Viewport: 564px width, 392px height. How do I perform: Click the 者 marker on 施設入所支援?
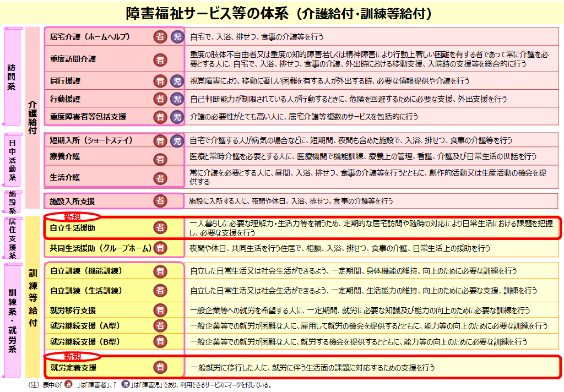point(160,202)
